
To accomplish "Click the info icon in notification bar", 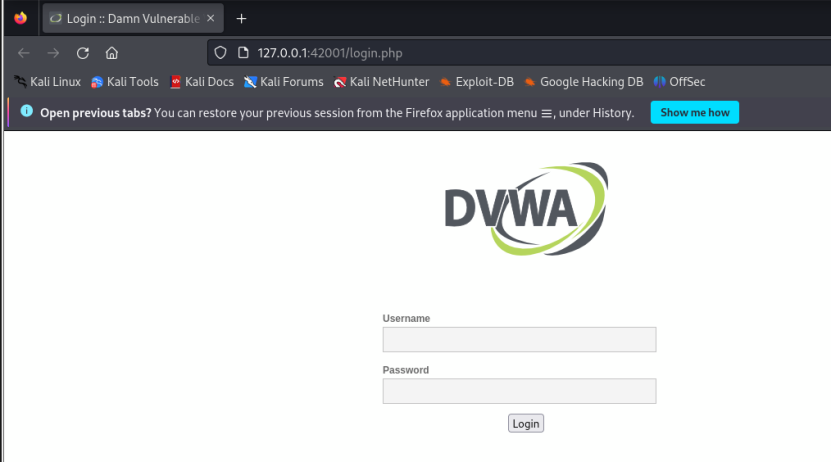I will tap(26, 111).
